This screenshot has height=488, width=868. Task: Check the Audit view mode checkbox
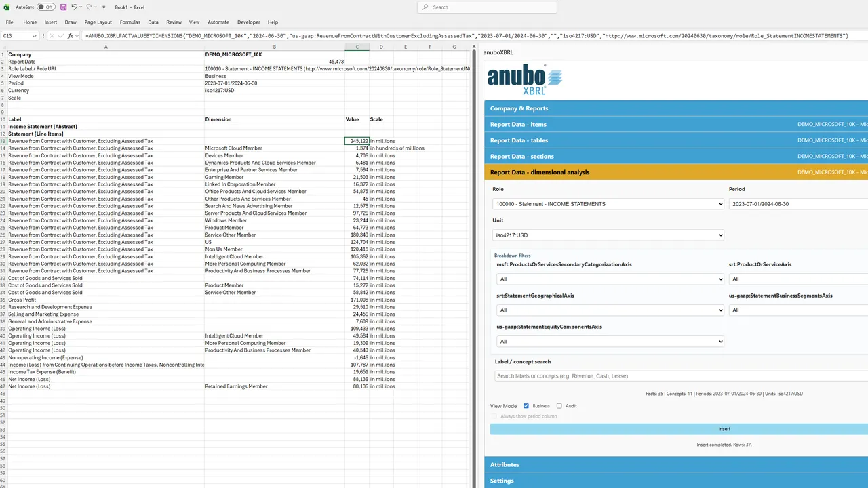[559, 406]
